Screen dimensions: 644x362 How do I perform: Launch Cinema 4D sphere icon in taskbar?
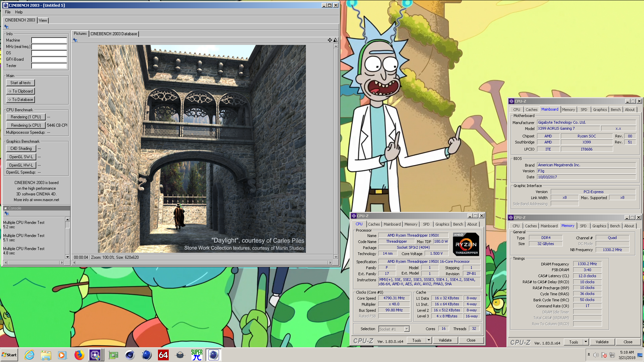pos(130,355)
